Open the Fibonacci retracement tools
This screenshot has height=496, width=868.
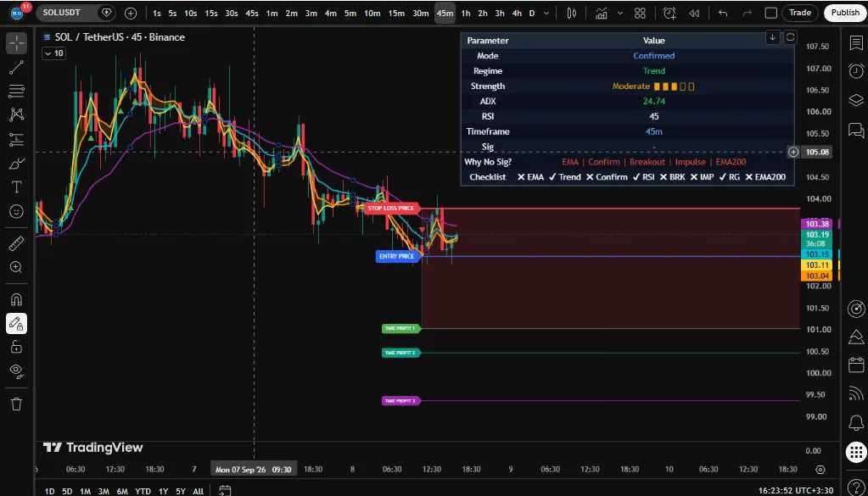(17, 92)
